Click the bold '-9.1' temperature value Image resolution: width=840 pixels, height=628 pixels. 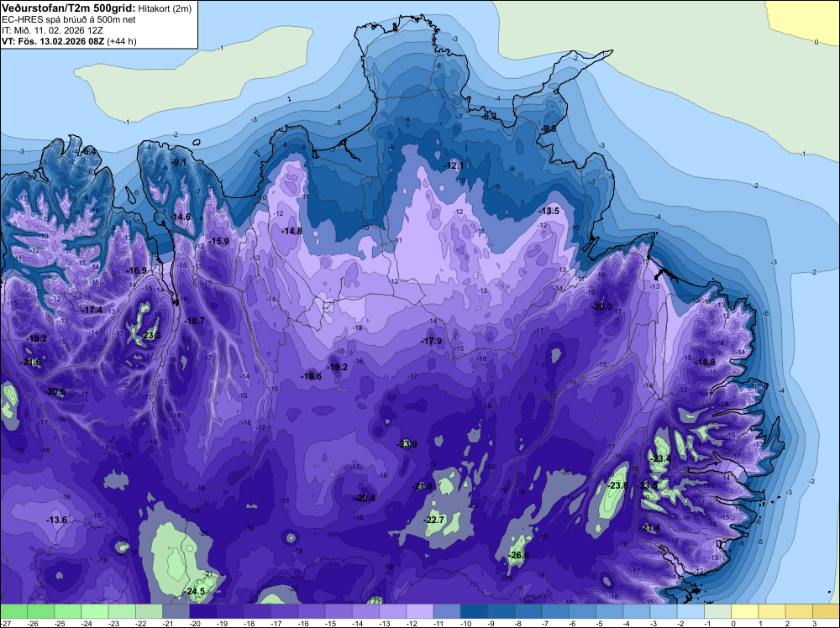coord(178,162)
